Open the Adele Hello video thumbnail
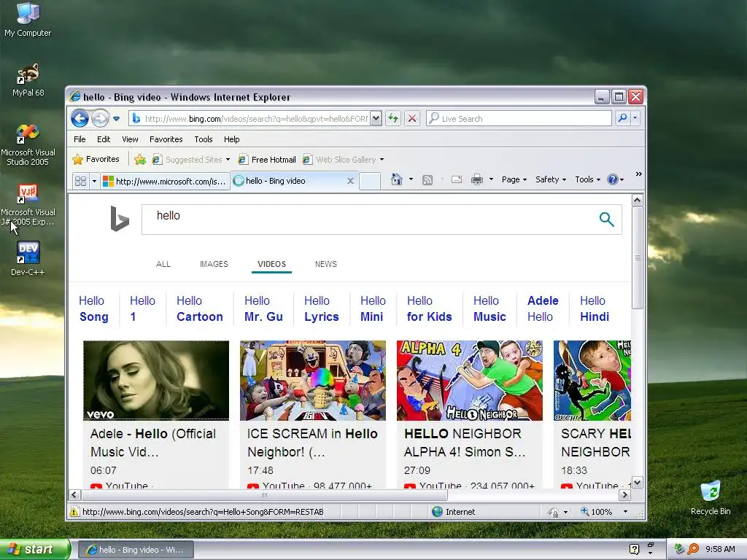The height and width of the screenshot is (560, 747). (x=156, y=380)
